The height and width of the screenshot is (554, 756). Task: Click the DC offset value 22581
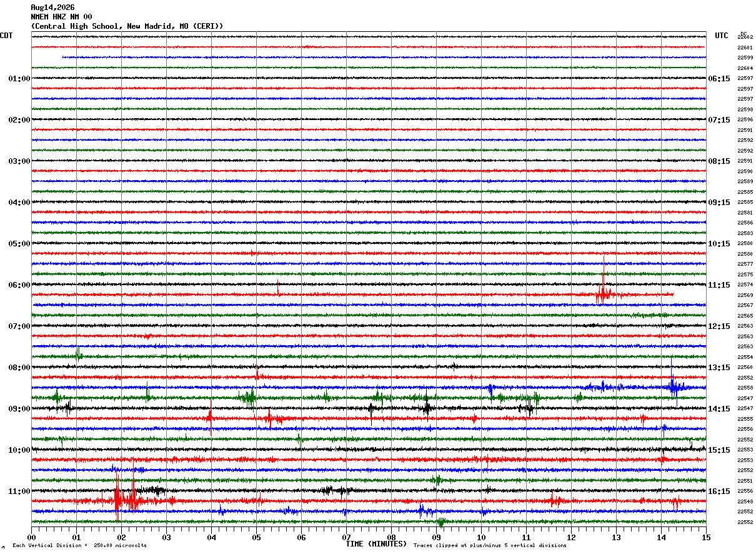coord(745,213)
